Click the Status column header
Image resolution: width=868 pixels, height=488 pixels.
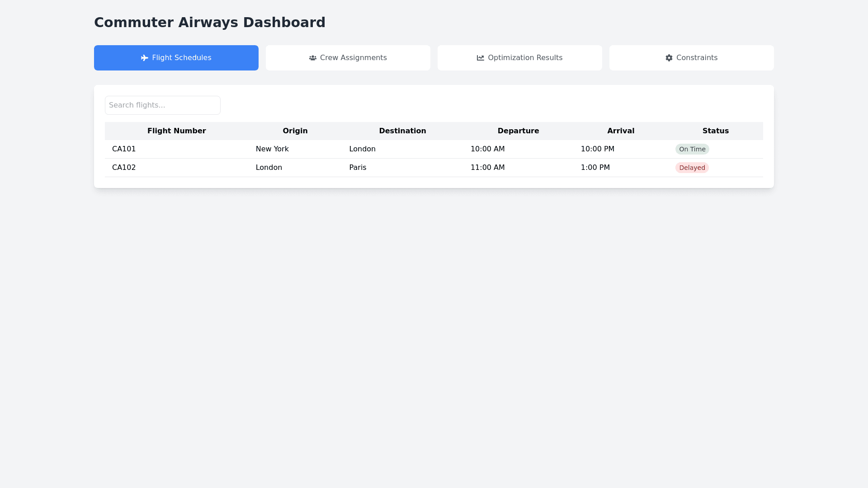[716, 131]
